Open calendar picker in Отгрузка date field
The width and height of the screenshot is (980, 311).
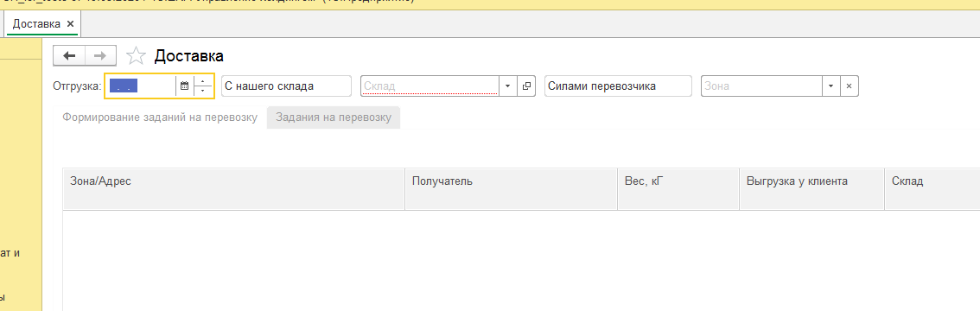184,86
